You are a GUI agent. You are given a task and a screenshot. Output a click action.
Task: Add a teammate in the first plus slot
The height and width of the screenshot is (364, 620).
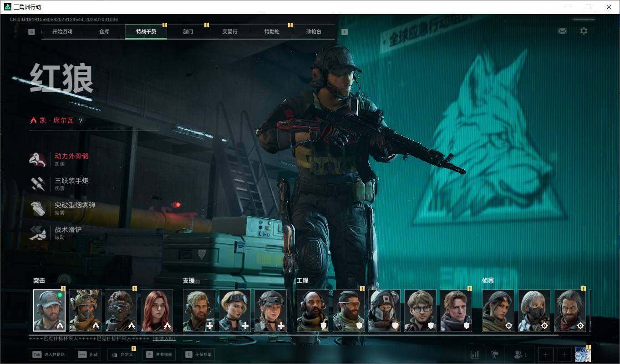[546, 354]
